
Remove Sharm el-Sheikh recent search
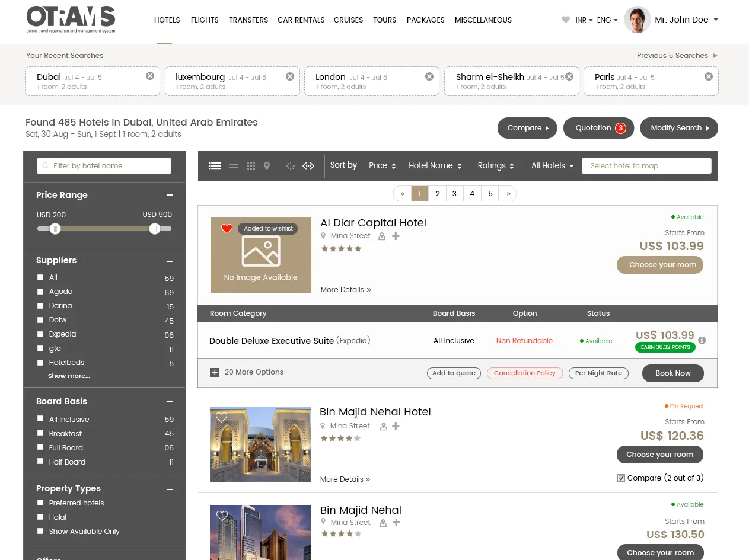pos(569,76)
